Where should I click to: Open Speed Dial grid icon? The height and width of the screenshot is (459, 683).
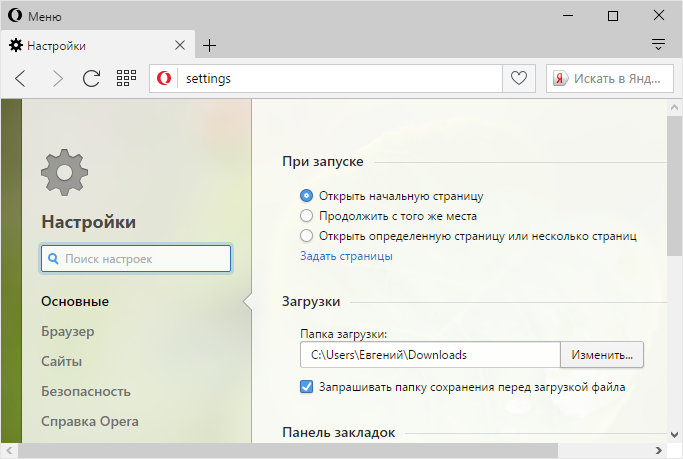(126, 78)
